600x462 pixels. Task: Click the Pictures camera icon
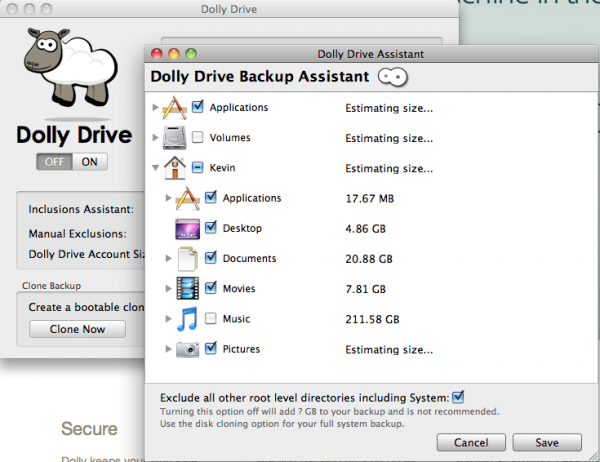(x=188, y=349)
